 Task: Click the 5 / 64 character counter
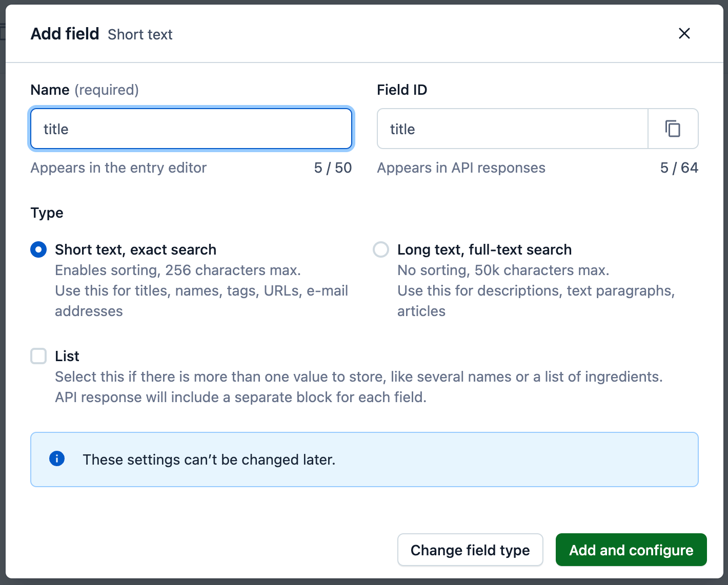click(x=679, y=168)
